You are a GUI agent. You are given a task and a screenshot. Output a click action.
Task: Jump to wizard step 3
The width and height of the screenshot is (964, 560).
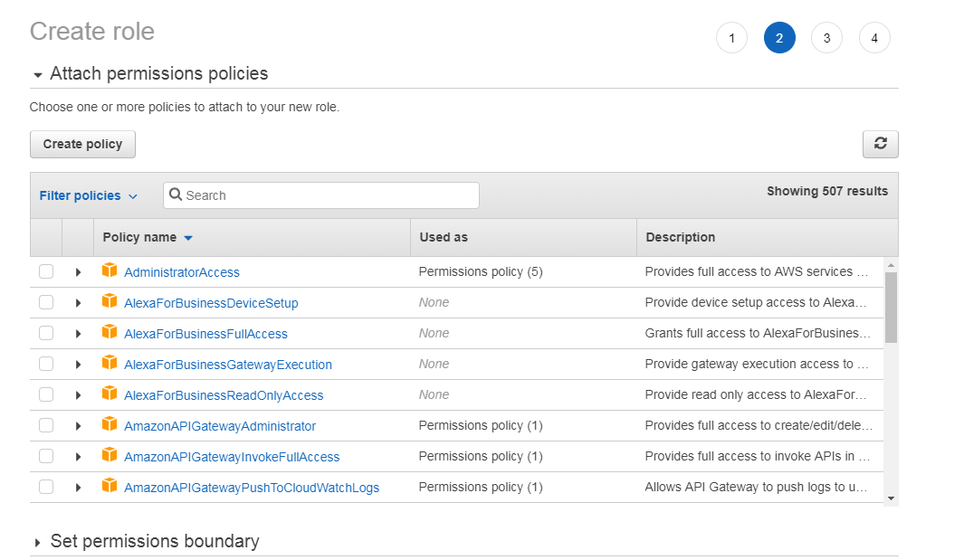click(827, 38)
